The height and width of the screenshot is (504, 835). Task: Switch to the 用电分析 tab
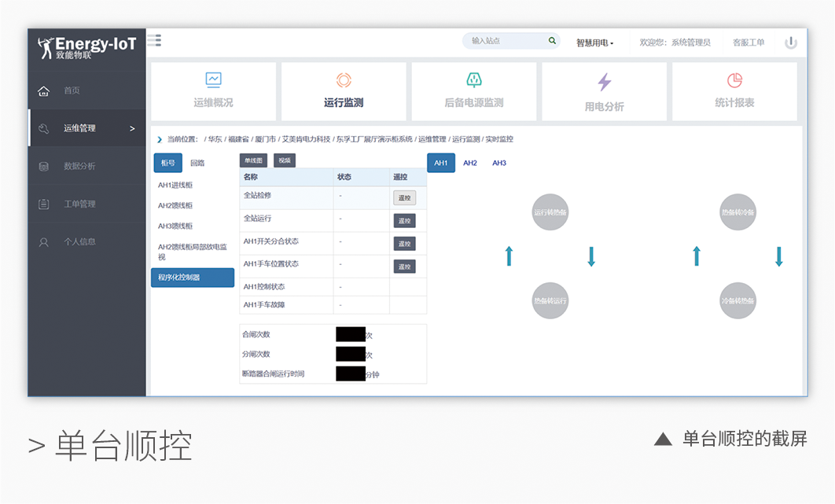(x=605, y=92)
